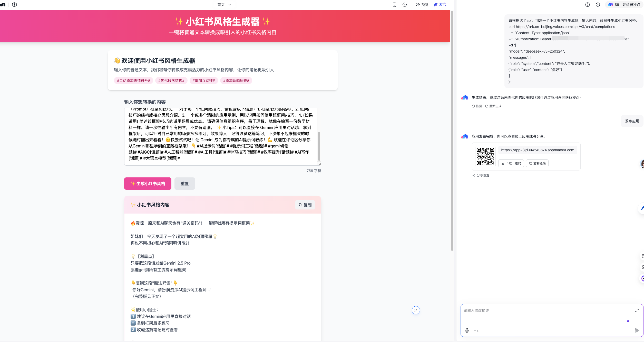
Task: Click the Miaoda assistant avatar beside 生成结束
Action: tap(465, 97)
